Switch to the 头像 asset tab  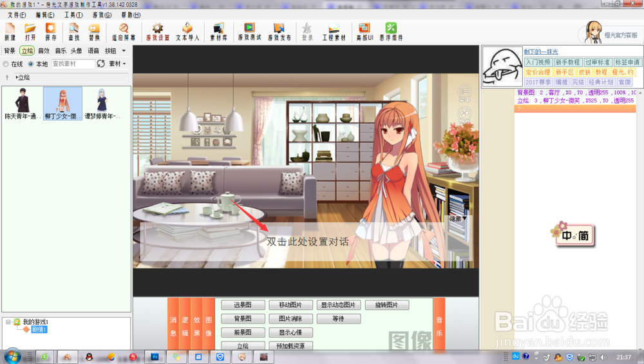pyautogui.click(x=77, y=51)
